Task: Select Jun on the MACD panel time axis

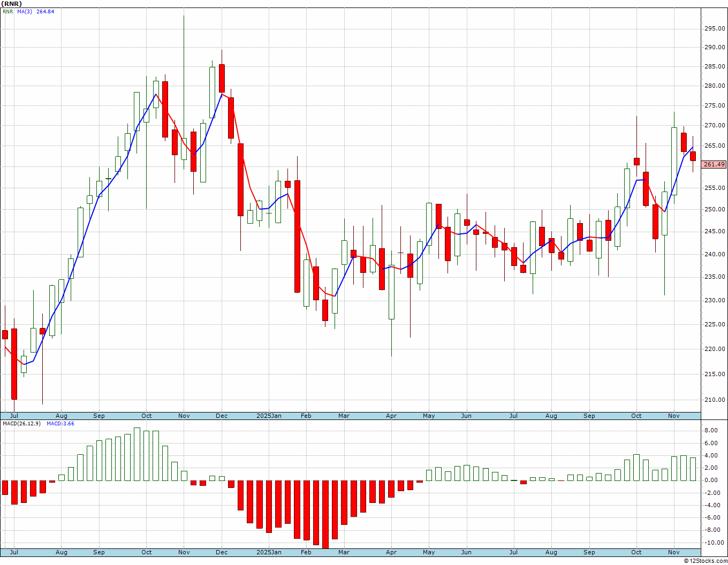Action: coord(467,552)
